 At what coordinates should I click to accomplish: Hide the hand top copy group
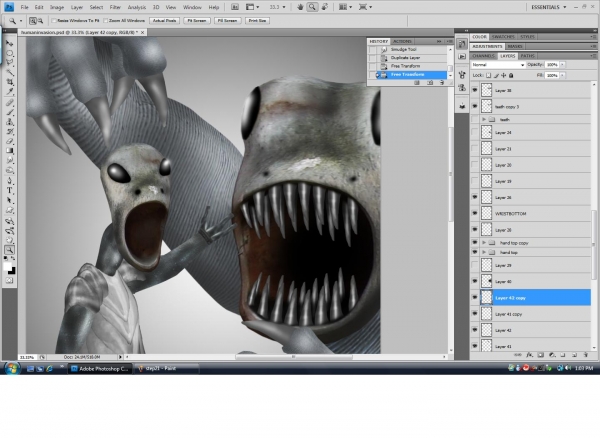[475, 243]
